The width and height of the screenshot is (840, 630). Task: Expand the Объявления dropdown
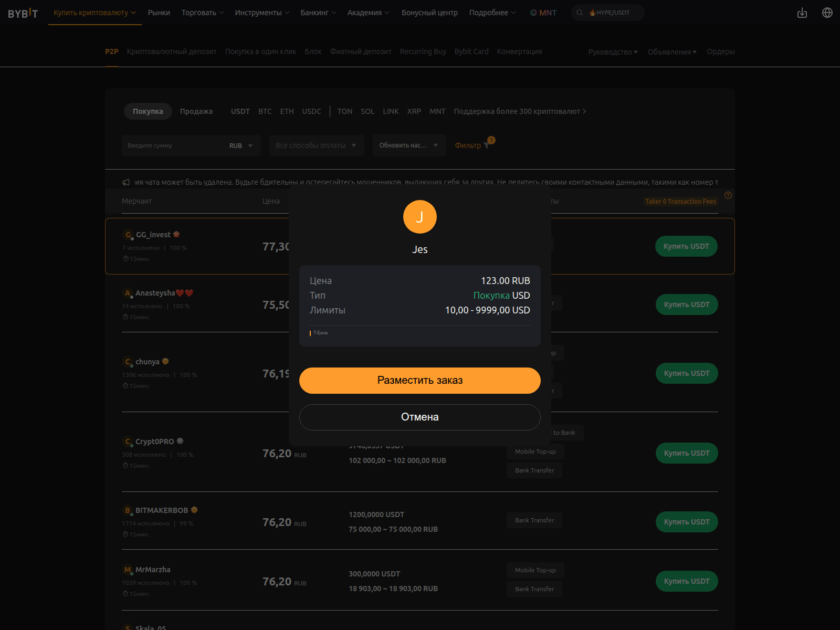672,51
